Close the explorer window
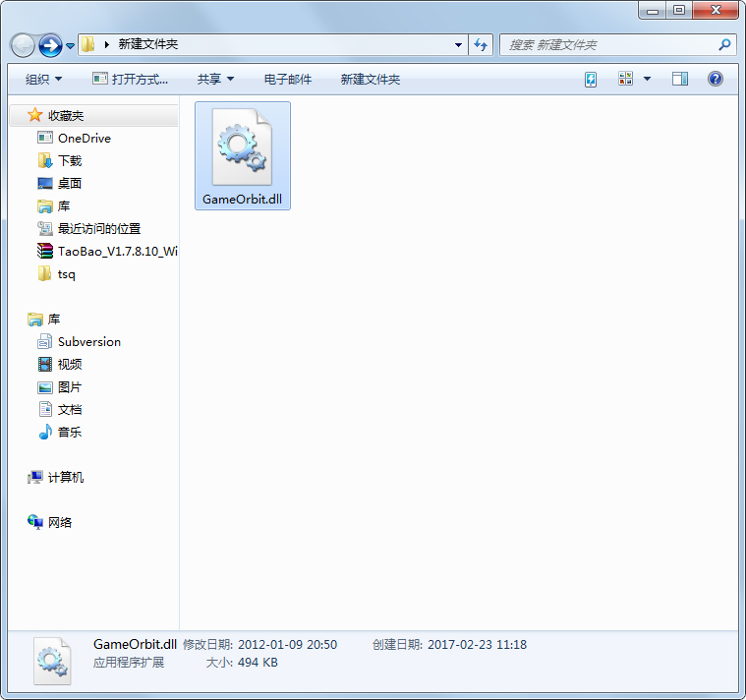Viewport: 746px width, 700px height. point(716,11)
